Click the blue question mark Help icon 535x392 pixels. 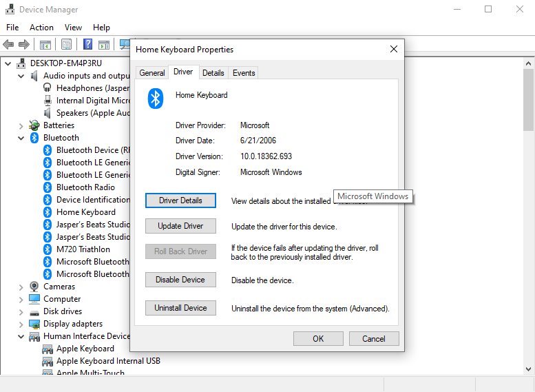coord(87,44)
